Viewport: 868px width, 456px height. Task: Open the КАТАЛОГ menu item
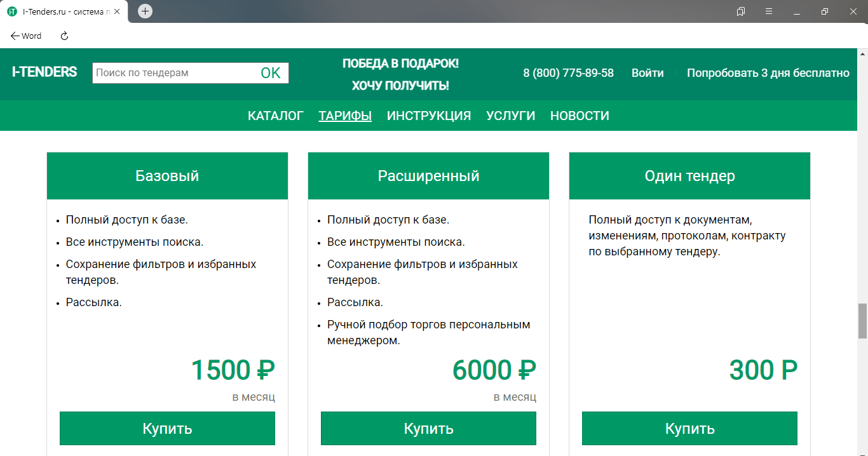[x=276, y=116]
